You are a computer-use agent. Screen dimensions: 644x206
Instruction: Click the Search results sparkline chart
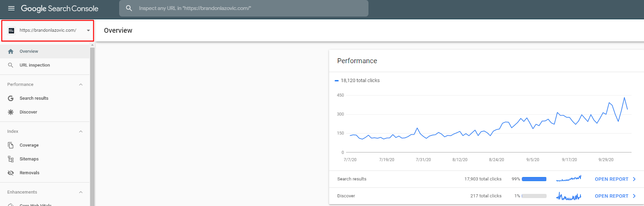(569, 178)
